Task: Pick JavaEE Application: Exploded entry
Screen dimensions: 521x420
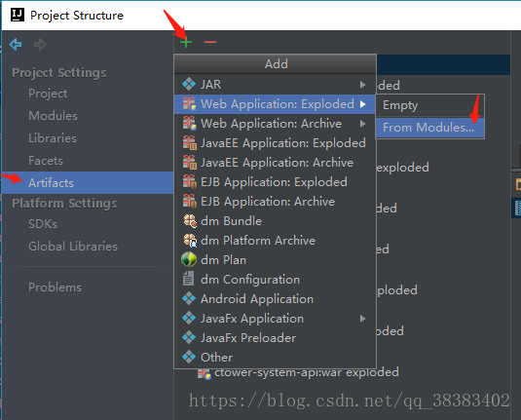Action: point(275,143)
